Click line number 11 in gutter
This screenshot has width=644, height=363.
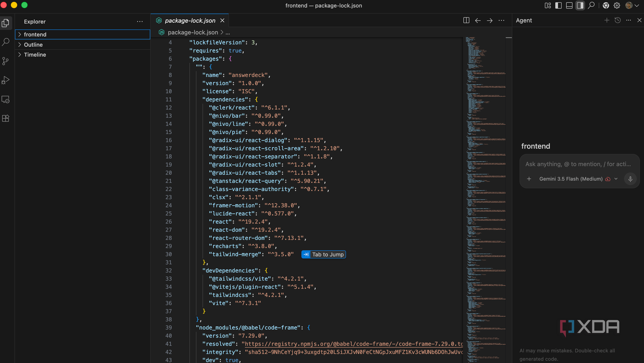[x=169, y=100]
